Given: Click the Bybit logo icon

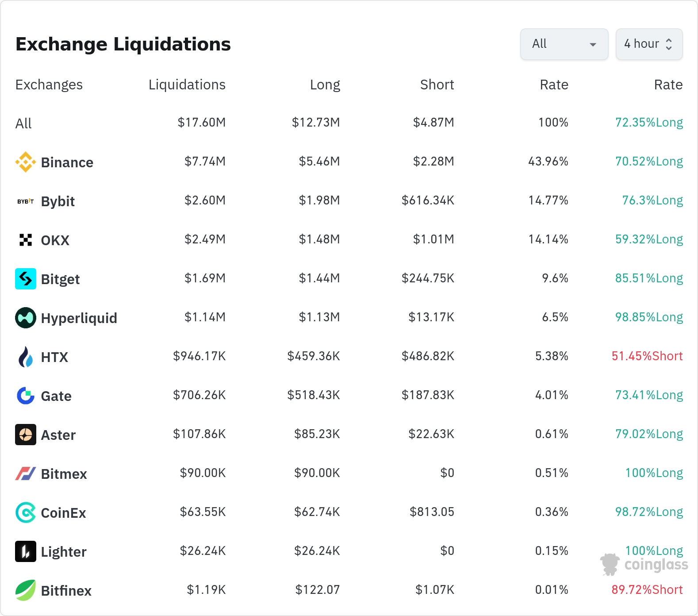Looking at the screenshot, I should [x=26, y=201].
